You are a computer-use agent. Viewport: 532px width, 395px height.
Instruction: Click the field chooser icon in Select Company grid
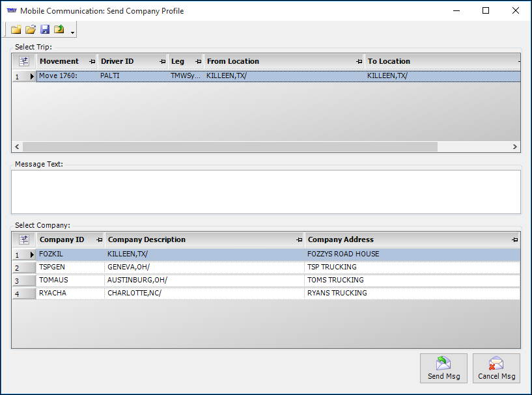tap(23, 239)
